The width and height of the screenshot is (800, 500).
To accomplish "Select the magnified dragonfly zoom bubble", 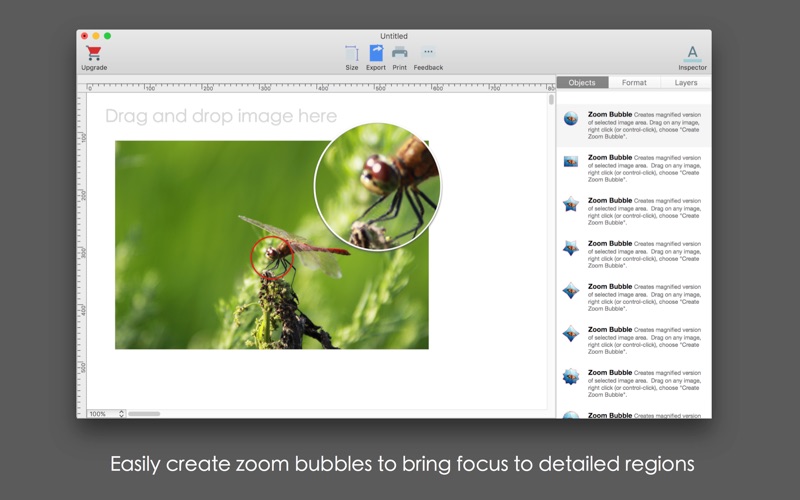I will pos(378,187).
